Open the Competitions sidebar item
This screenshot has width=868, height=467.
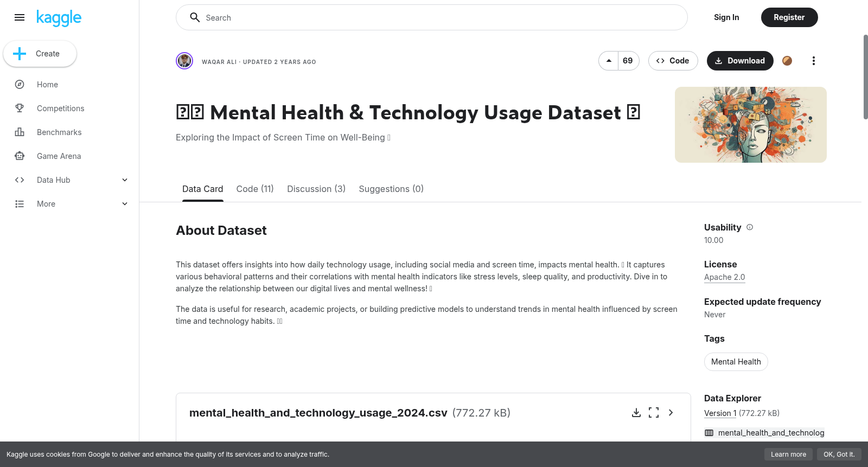[69, 108]
